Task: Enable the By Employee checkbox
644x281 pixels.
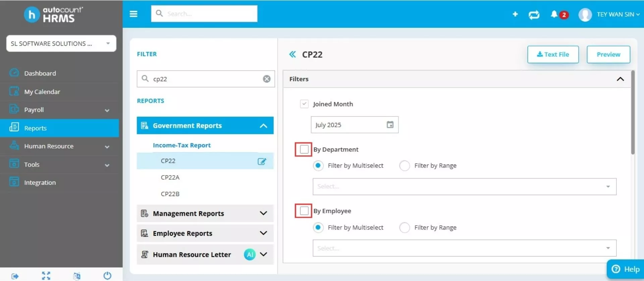Action: tap(304, 211)
